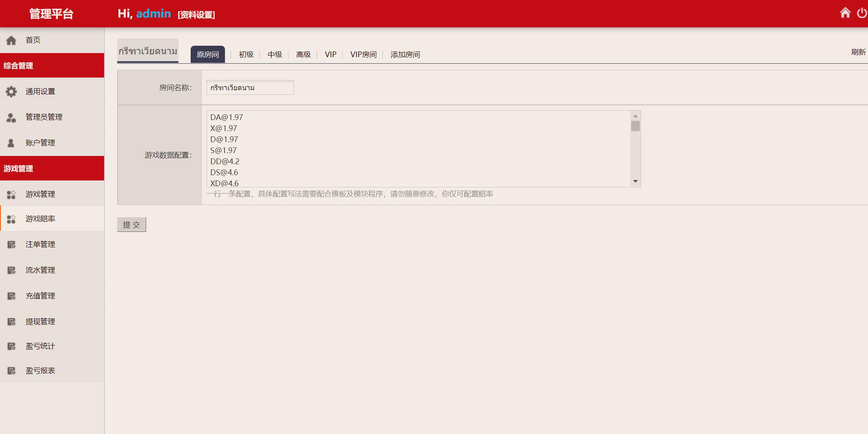Click the house icon beside 首页
Viewport: 868px width, 434px height.
pyautogui.click(x=11, y=40)
